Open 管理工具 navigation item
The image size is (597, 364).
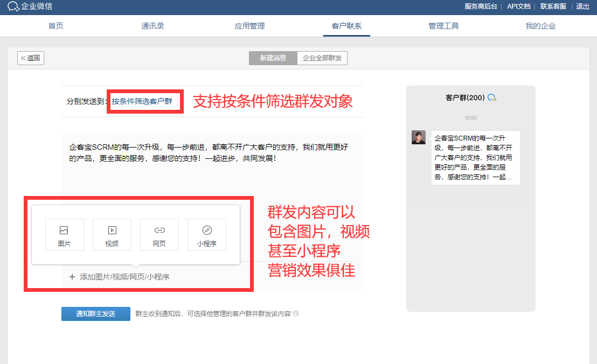(443, 26)
